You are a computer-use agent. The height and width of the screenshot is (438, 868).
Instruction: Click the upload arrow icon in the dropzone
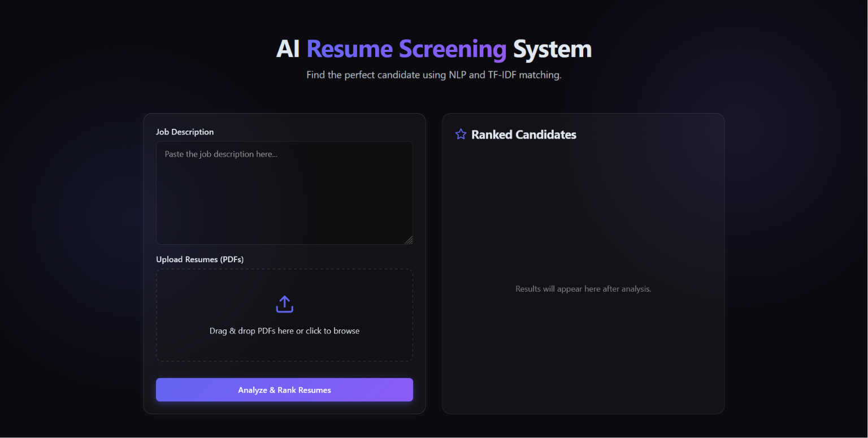(x=284, y=304)
